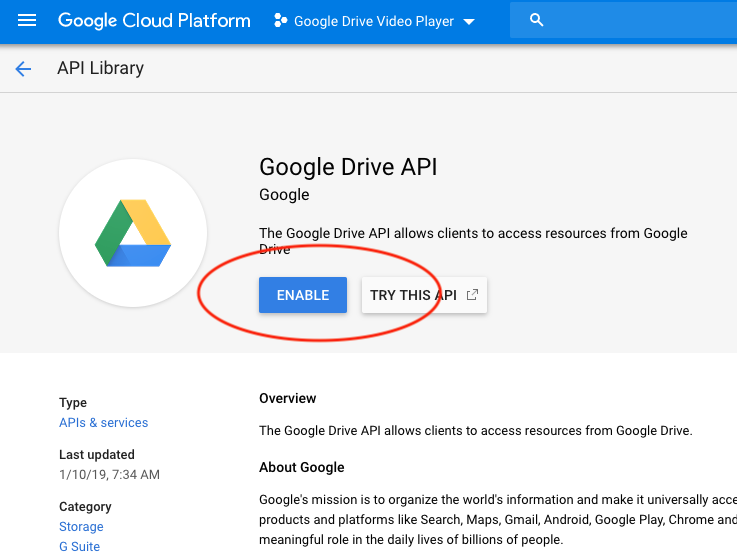737x557 pixels.
Task: Open the hamburger navigation menu
Action: coord(27,21)
